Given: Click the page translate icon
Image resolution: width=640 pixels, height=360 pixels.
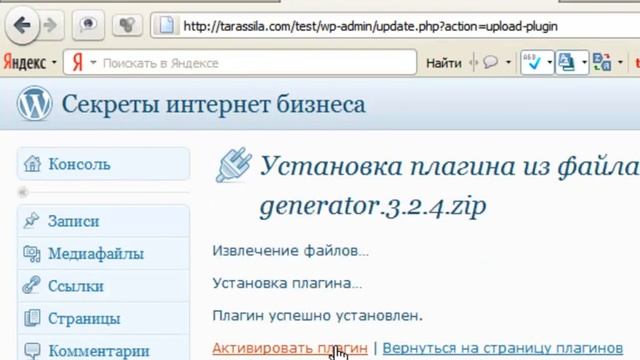Looking at the screenshot, I should pos(567,62).
